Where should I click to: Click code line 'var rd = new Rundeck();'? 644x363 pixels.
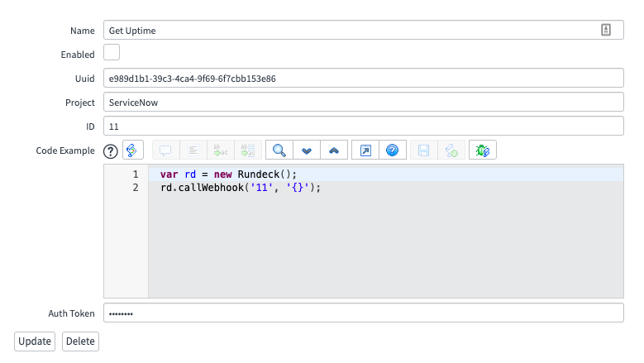(x=228, y=174)
